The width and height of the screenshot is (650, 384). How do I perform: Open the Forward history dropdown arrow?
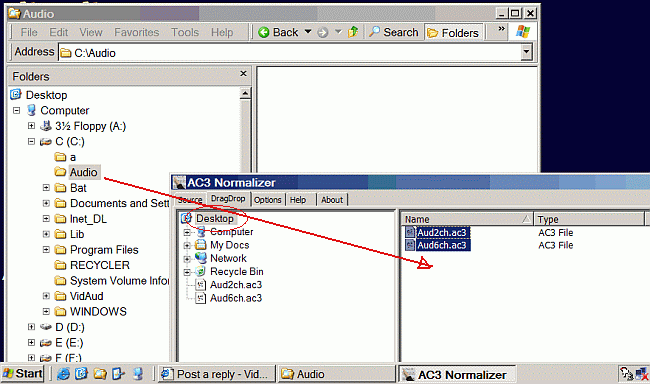(338, 32)
